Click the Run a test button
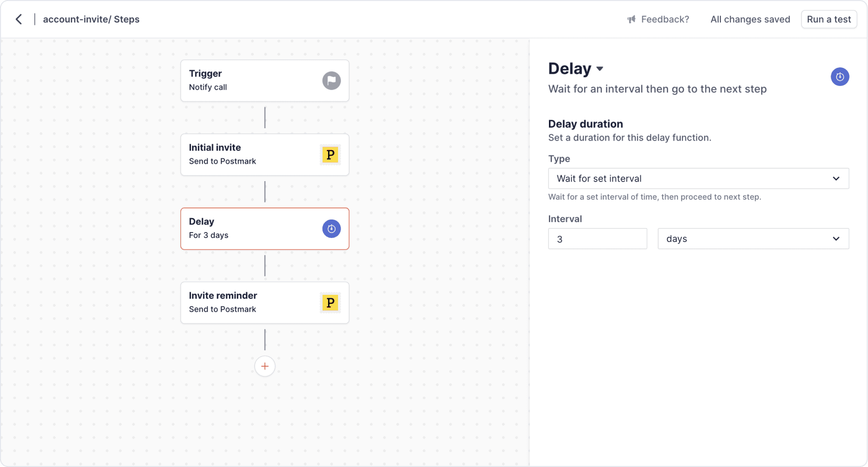868x467 pixels. tap(829, 19)
